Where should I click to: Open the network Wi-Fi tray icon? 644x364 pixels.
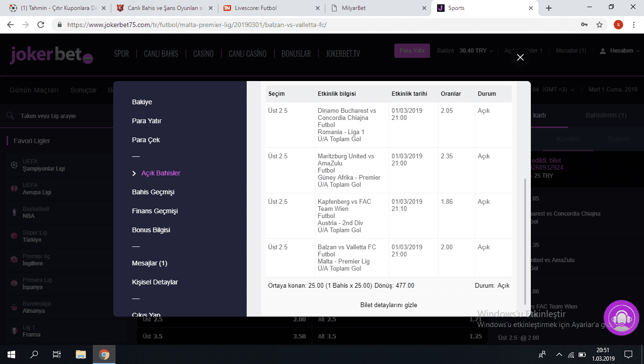(571, 354)
